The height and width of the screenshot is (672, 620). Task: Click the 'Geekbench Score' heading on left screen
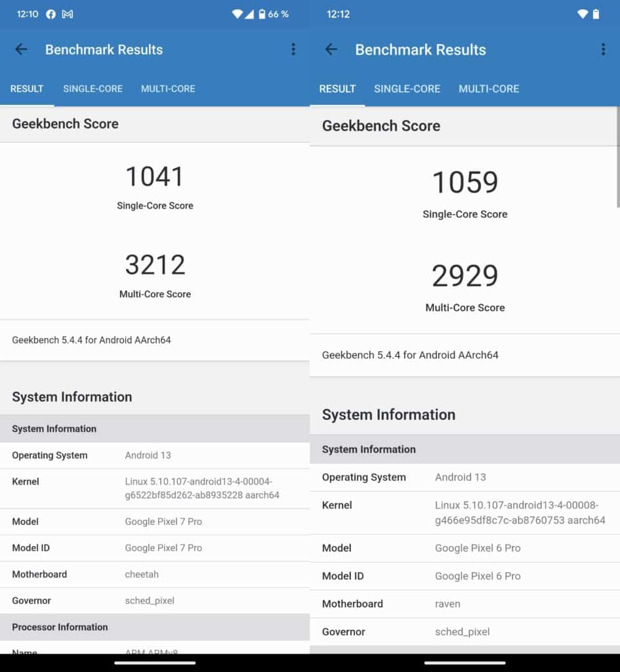click(x=65, y=124)
